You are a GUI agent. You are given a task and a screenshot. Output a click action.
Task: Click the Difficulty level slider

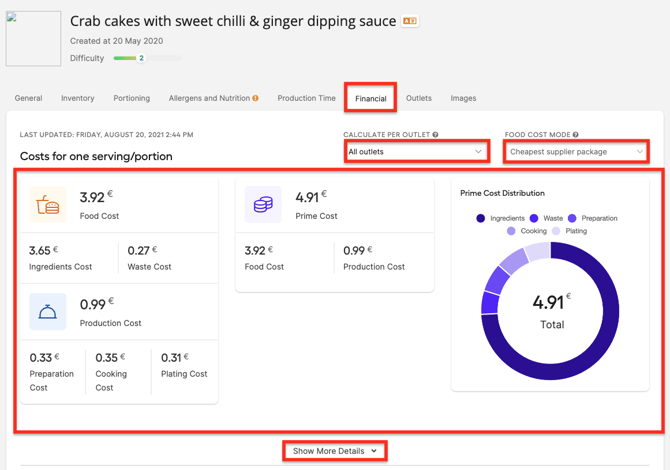pyautogui.click(x=147, y=58)
